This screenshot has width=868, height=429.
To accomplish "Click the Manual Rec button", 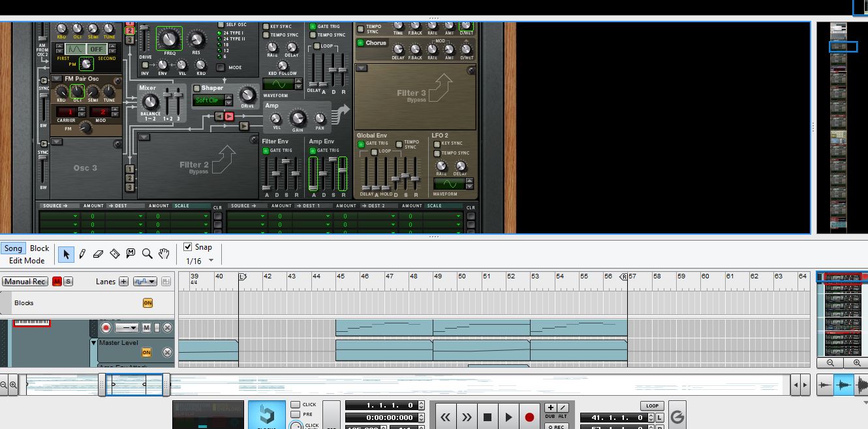I will pyautogui.click(x=25, y=282).
